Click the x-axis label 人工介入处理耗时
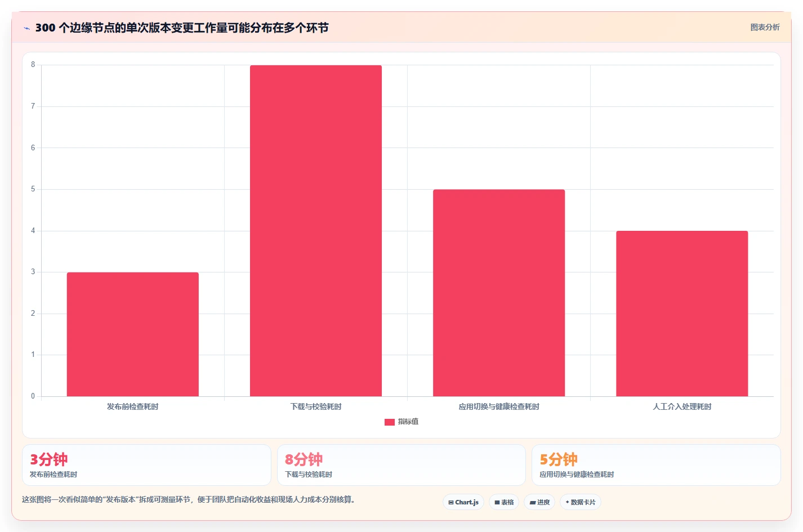Viewport: 803px width, 532px height. pyautogui.click(x=682, y=406)
